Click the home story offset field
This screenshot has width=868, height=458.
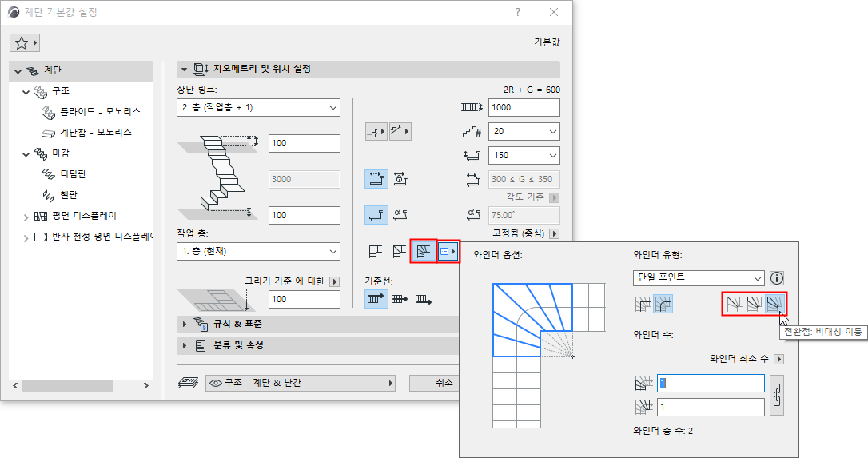point(305,299)
